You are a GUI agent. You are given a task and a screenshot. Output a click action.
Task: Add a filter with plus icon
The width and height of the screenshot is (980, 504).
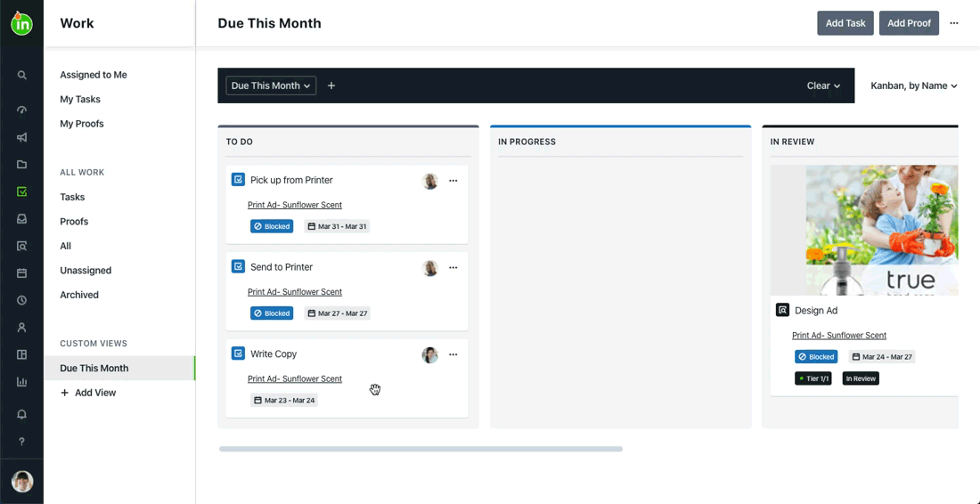[331, 85]
